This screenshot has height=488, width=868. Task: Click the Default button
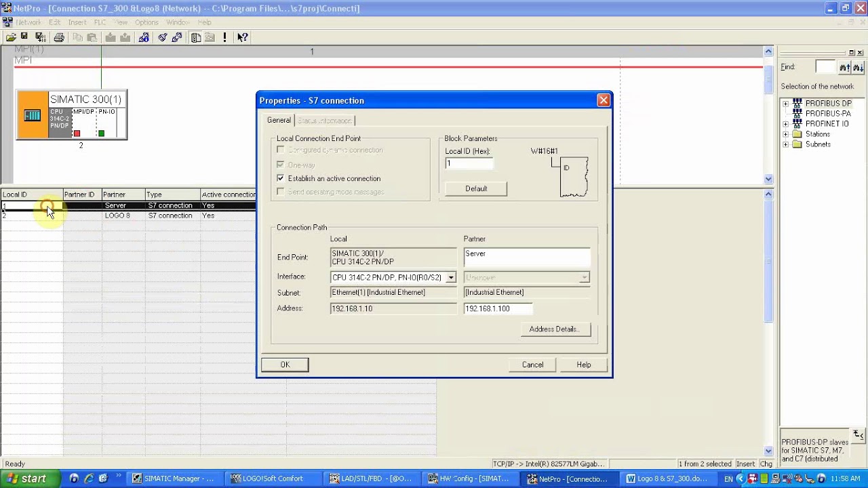[x=476, y=188]
